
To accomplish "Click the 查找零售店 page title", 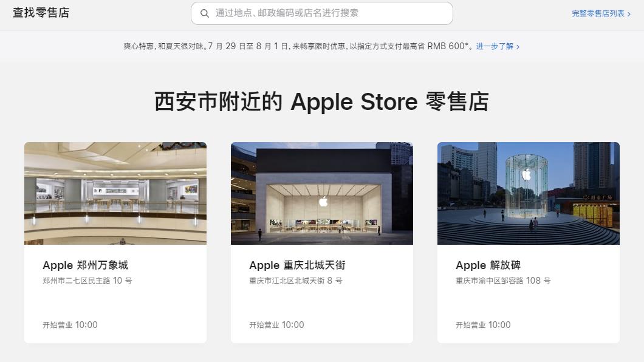I will click(x=41, y=13).
